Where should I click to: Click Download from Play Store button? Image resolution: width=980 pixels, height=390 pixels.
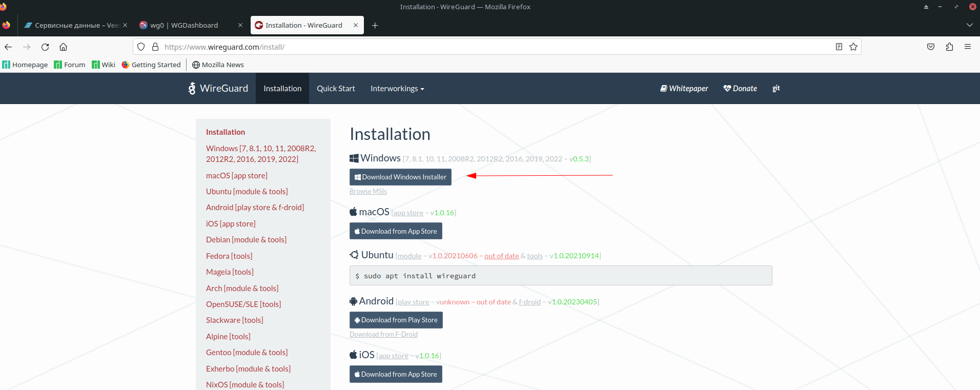click(x=396, y=320)
